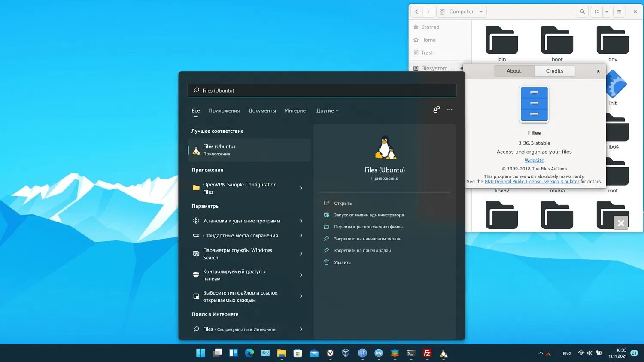Toggle list view in Files window
Image resolution: width=644 pixels, height=362 pixels.
pyautogui.click(x=597, y=12)
